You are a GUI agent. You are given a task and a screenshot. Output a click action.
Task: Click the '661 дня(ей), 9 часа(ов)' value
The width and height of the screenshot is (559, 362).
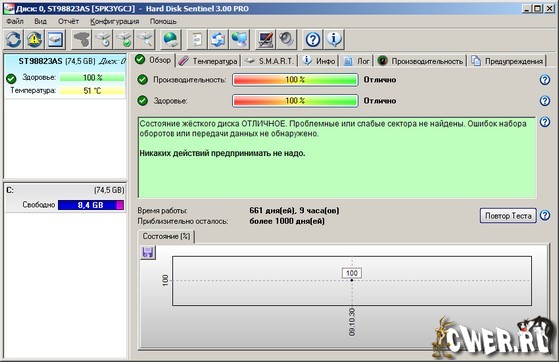coord(294,210)
